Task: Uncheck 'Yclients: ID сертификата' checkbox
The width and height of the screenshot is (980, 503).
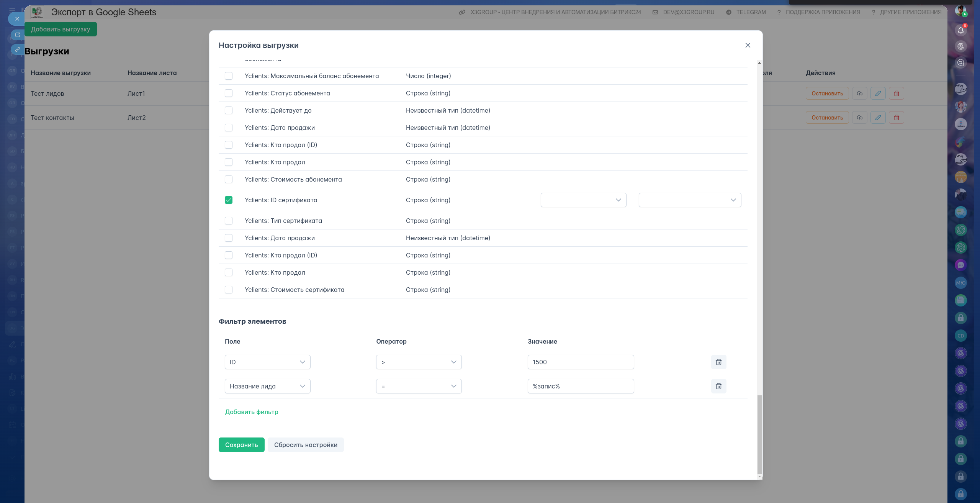Action: (229, 200)
